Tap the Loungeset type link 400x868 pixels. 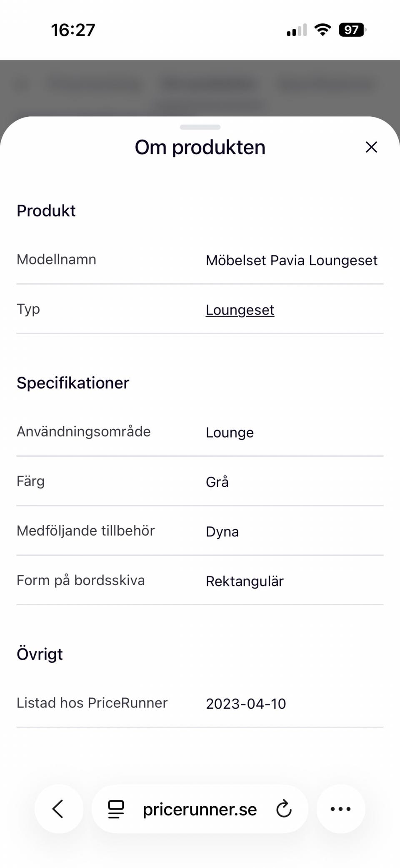pos(240,310)
